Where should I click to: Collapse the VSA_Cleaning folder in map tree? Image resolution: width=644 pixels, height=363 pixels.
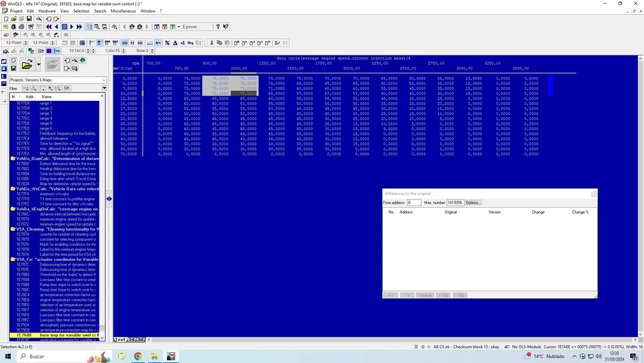click(x=13, y=229)
